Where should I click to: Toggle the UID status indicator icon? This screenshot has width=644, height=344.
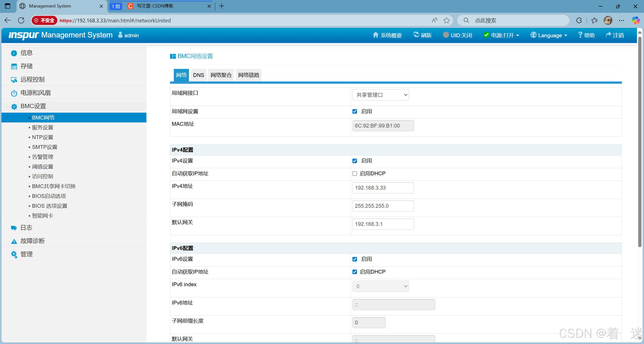[x=446, y=35]
